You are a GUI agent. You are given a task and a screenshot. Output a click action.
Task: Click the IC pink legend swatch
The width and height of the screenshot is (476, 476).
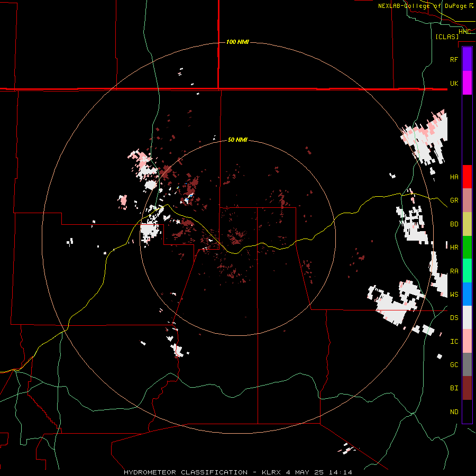coord(467,341)
